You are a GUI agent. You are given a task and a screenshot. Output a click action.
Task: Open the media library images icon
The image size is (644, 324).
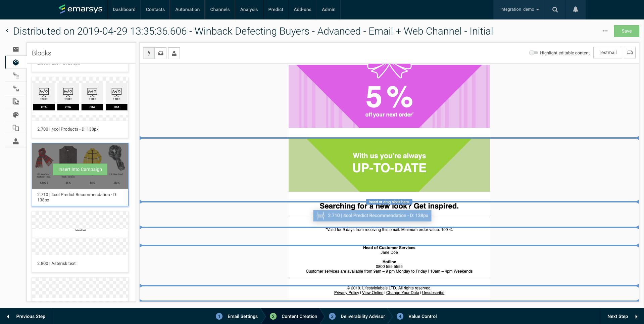pos(15,102)
